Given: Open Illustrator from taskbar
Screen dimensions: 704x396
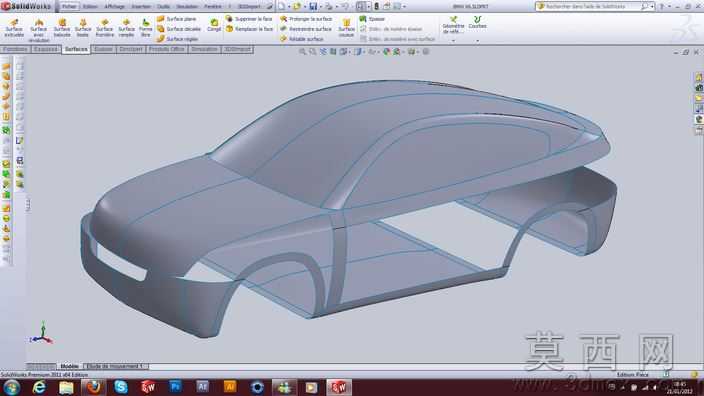Looking at the screenshot, I should click(x=230, y=387).
